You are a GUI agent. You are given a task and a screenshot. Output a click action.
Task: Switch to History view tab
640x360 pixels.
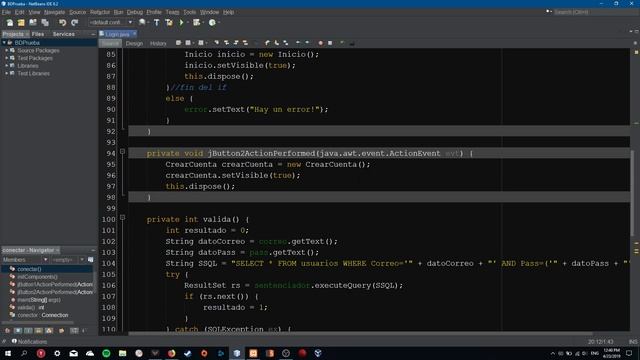158,43
